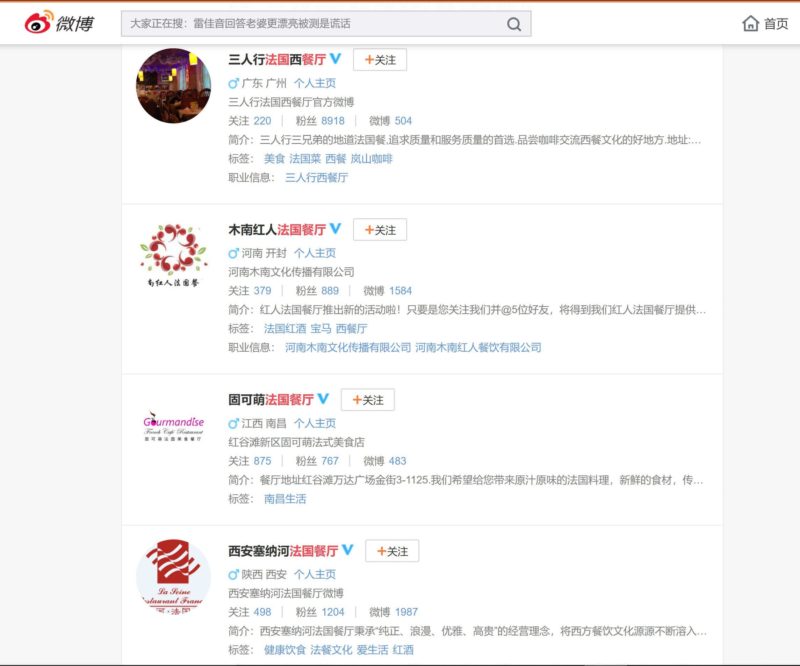Open the 关注 count 379
Screen dimensions: 800x666
coord(262,291)
